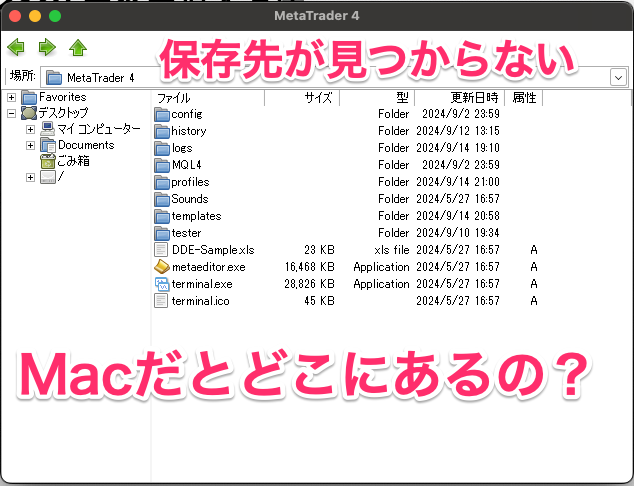Select the Documents folder icon in tree
Image resolution: width=634 pixels, height=486 pixels.
point(48,145)
